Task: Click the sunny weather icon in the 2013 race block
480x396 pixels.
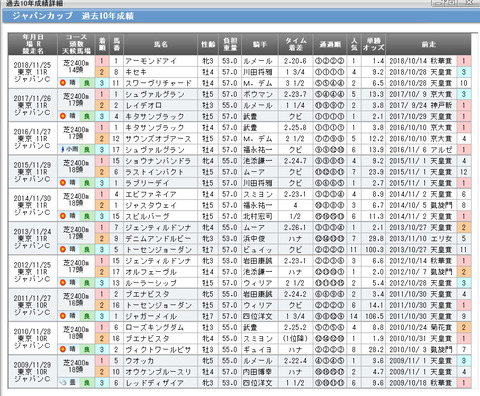Action: (x=63, y=249)
